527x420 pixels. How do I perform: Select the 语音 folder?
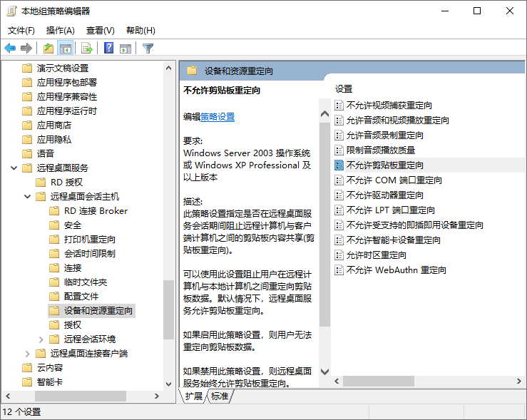point(46,154)
